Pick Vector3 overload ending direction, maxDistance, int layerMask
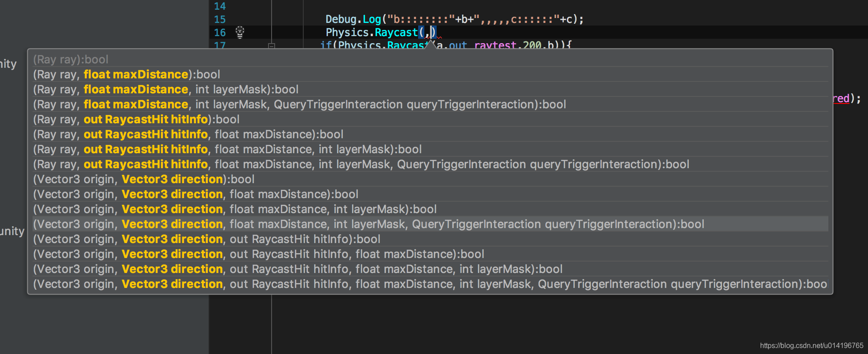This screenshot has width=868, height=354. (x=430, y=209)
